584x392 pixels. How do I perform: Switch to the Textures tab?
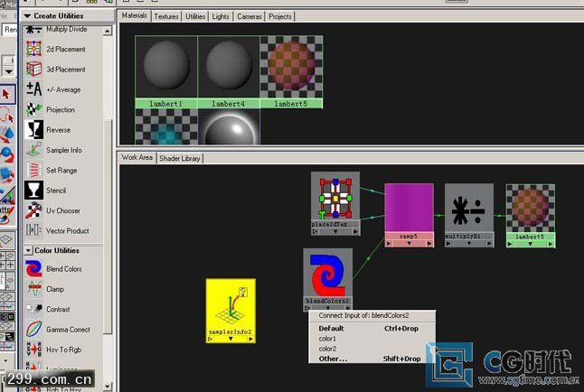pos(166,16)
